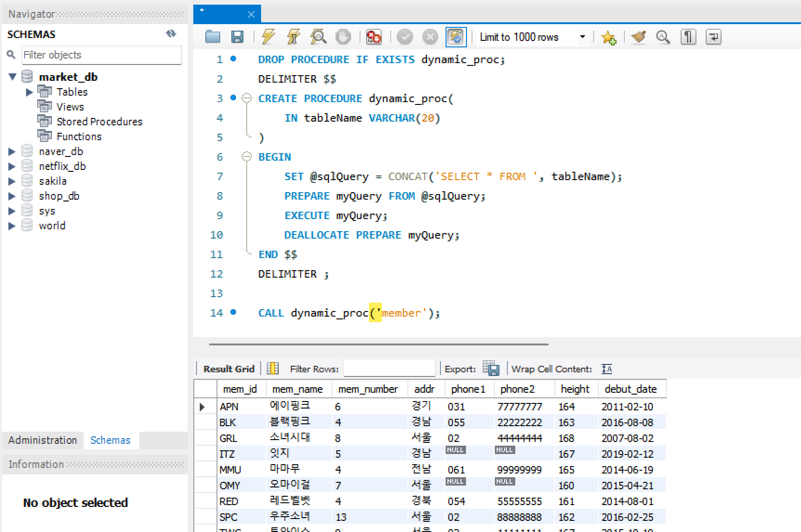801x532 pixels.
Task: Expand the sakila schema
Action: [x=12, y=181]
